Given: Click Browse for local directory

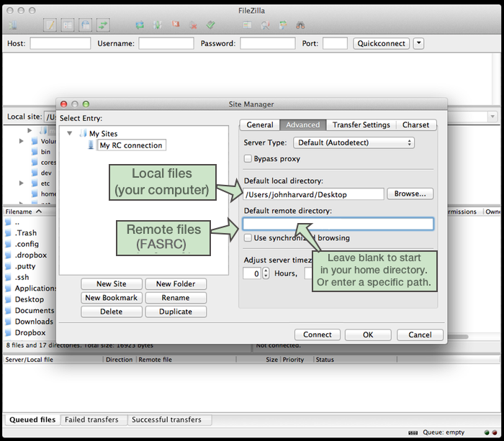Looking at the screenshot, I should point(410,194).
